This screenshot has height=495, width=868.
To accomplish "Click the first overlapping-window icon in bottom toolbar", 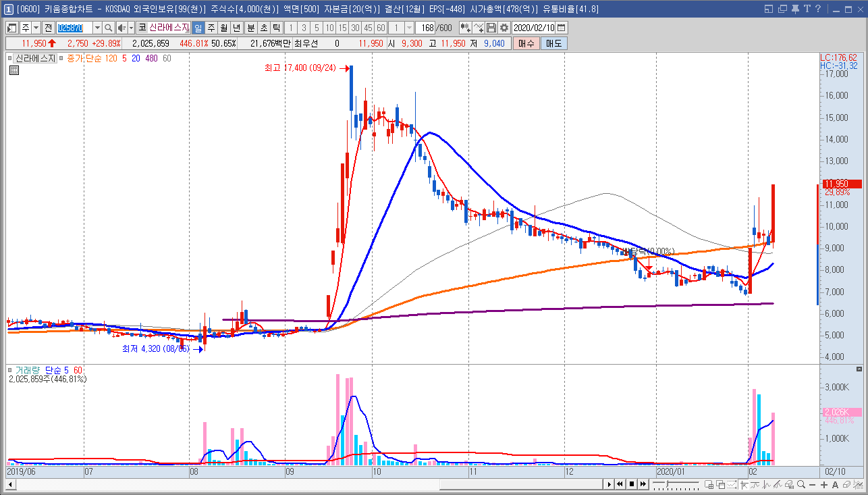I will (709, 484).
